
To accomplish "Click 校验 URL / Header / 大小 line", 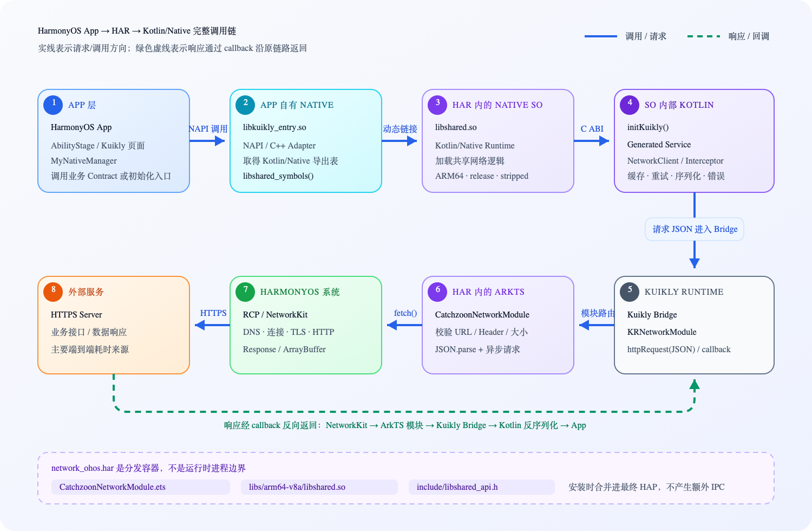I will coord(481,332).
